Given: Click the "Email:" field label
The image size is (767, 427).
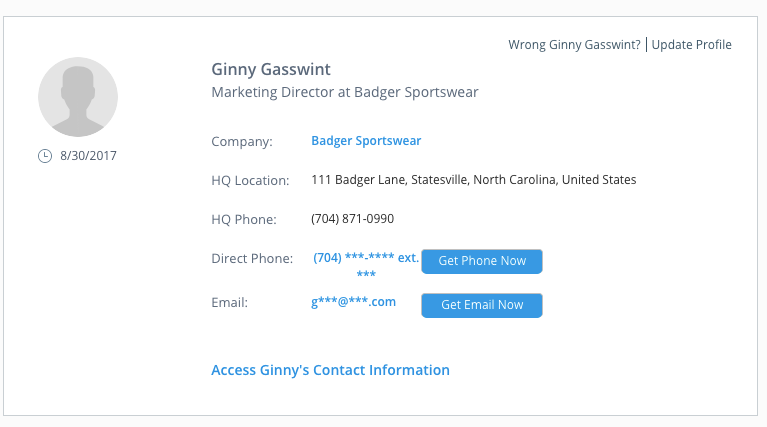Looking at the screenshot, I should click(x=229, y=302).
